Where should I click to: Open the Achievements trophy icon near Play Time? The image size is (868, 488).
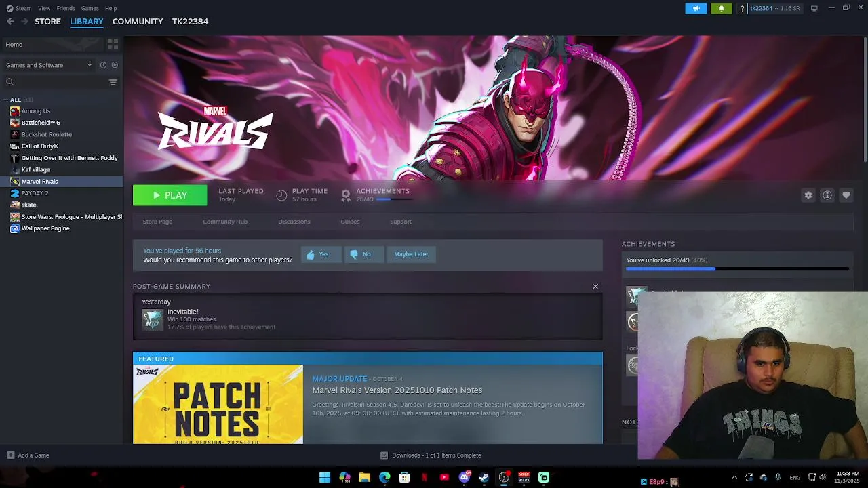(346, 195)
